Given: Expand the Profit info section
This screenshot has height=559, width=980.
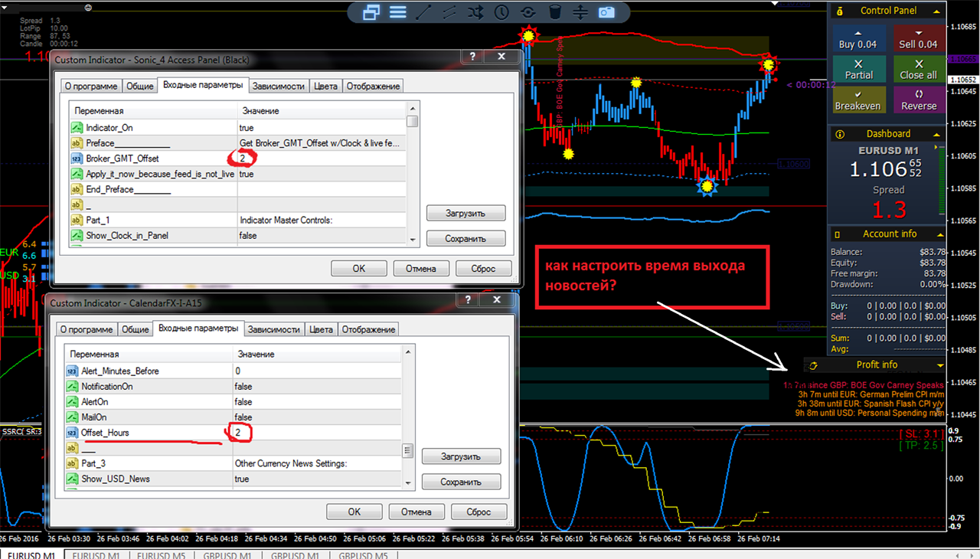Looking at the screenshot, I should click(940, 365).
